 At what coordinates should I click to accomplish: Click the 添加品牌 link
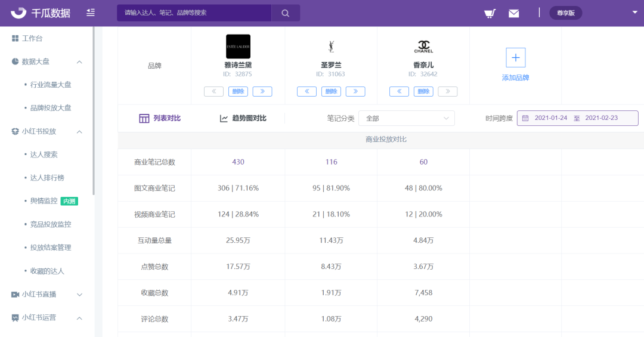515,78
